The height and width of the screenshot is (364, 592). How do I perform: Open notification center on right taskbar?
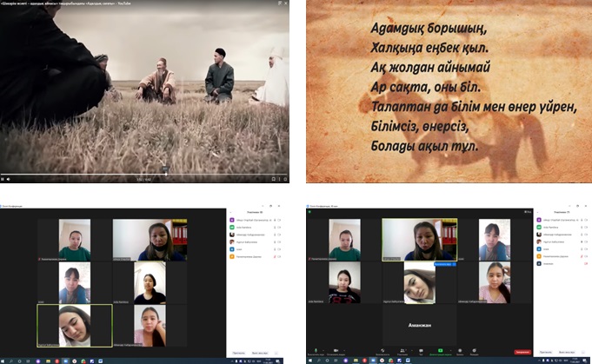click(x=584, y=361)
